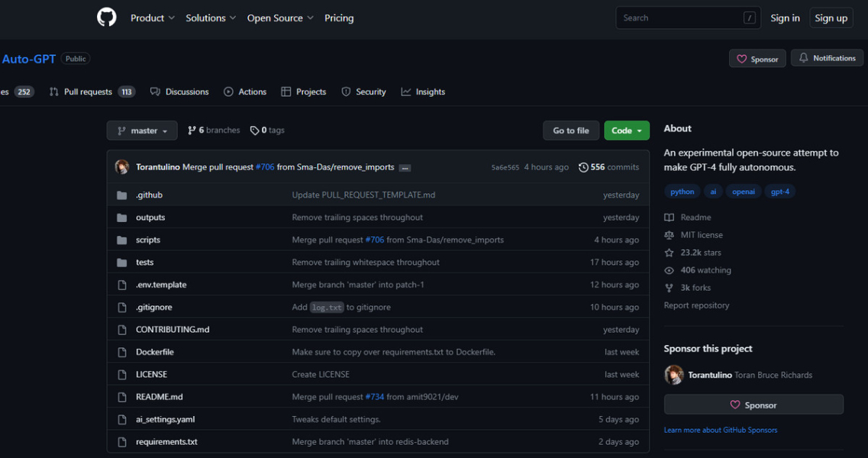Open the green Code dropdown

tap(627, 131)
